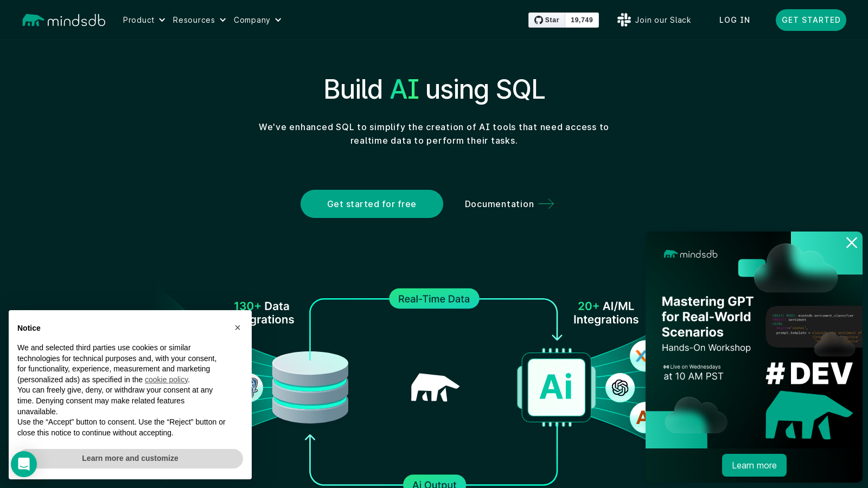Click the Ai chip icon in diagram
868x488 pixels.
click(x=556, y=387)
